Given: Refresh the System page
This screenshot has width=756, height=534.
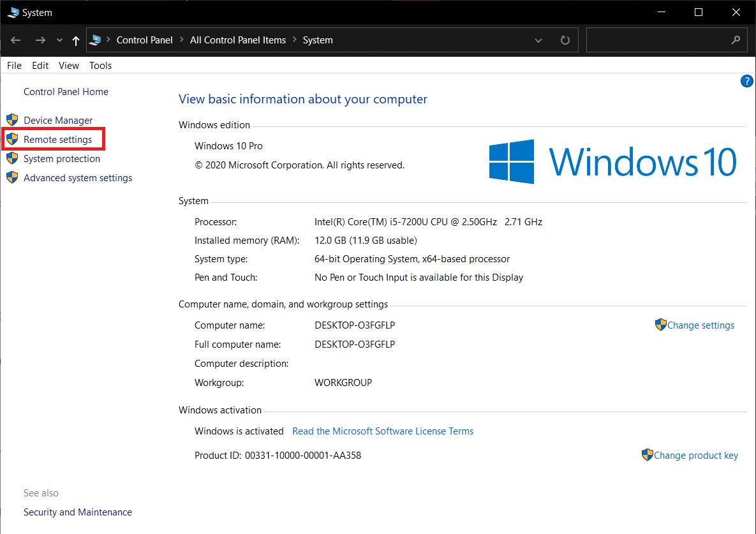Looking at the screenshot, I should pyautogui.click(x=565, y=40).
